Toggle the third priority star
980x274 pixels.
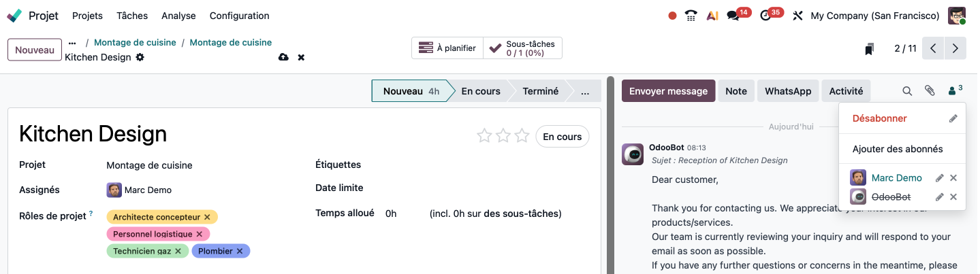tap(522, 136)
